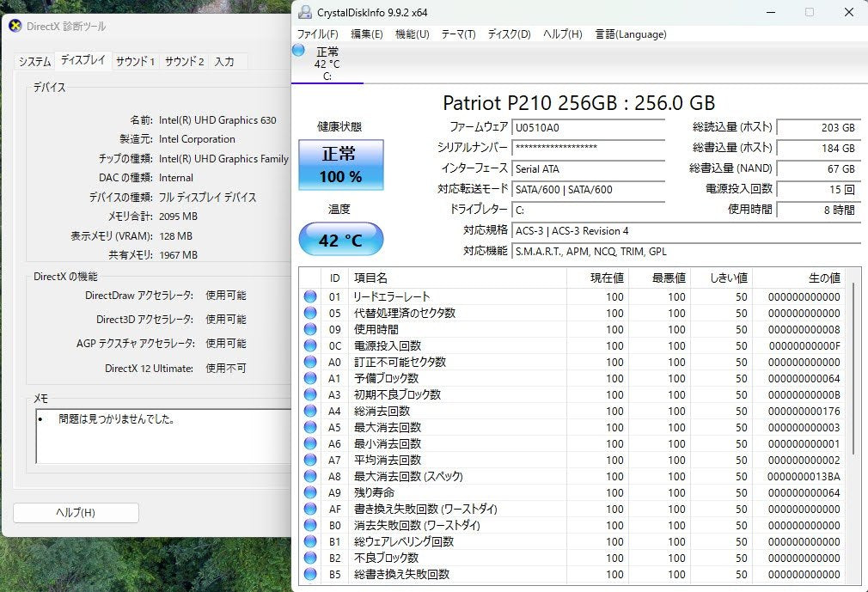Click the 使用時間 value 8 時間
Image resolution: width=868 pixels, height=592 pixels.
[819, 211]
